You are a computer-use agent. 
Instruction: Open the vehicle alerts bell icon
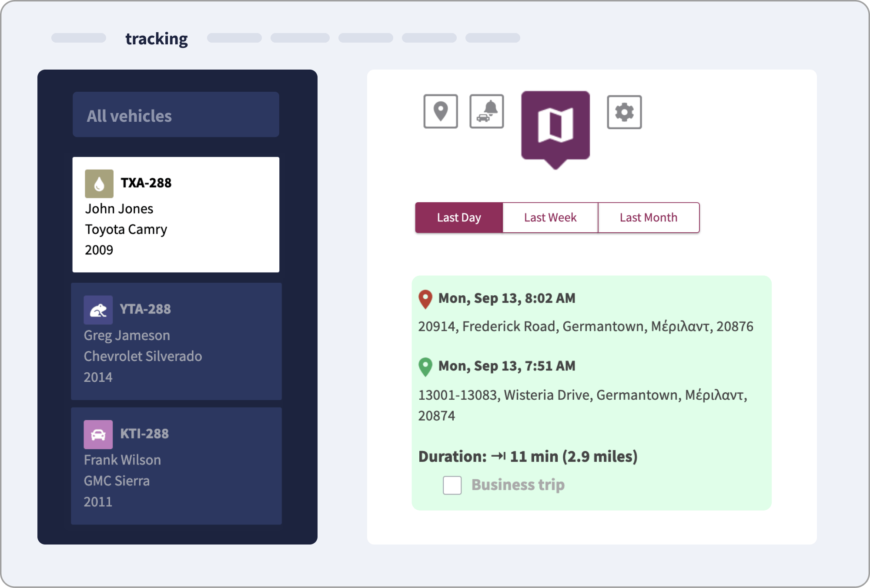[486, 111]
